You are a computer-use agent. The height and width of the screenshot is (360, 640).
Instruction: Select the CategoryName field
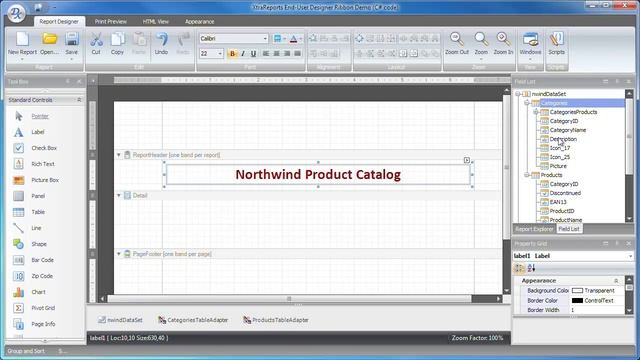pyautogui.click(x=568, y=130)
